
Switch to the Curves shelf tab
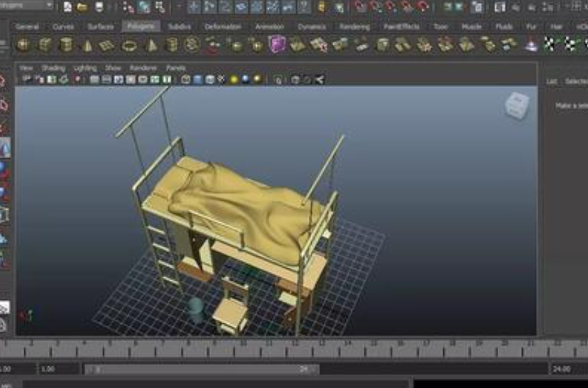[63, 26]
